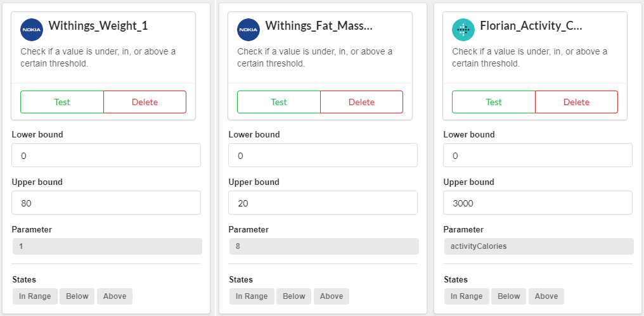Image resolution: width=644 pixels, height=316 pixels.
Task: Click Above state under Withings_Weight_1
Action: (x=115, y=296)
